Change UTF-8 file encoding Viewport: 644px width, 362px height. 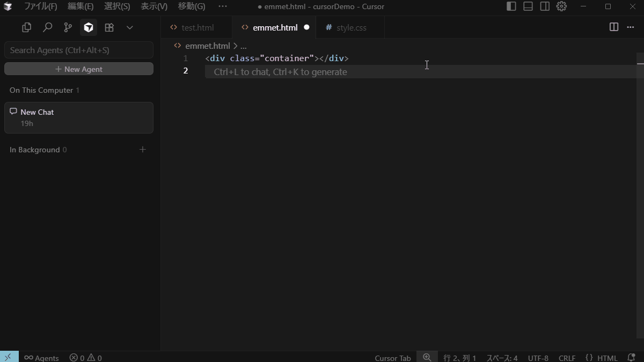538,358
